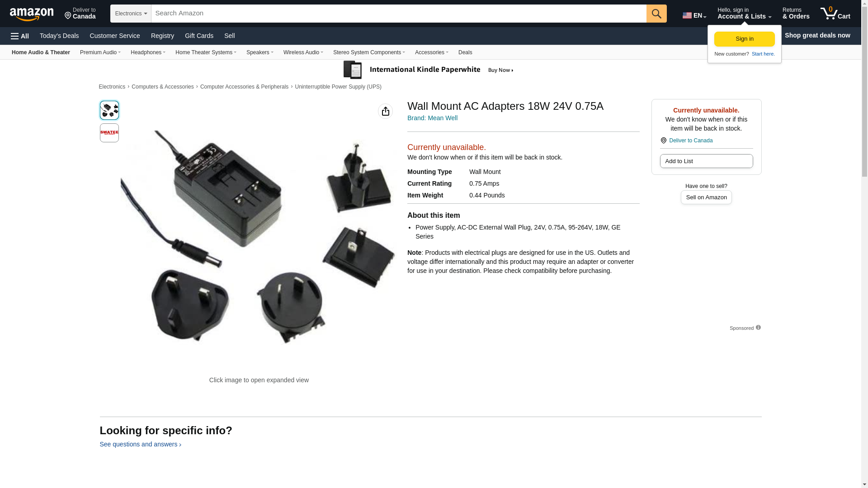
Task: Expand the Add to List dropdown
Action: click(706, 161)
